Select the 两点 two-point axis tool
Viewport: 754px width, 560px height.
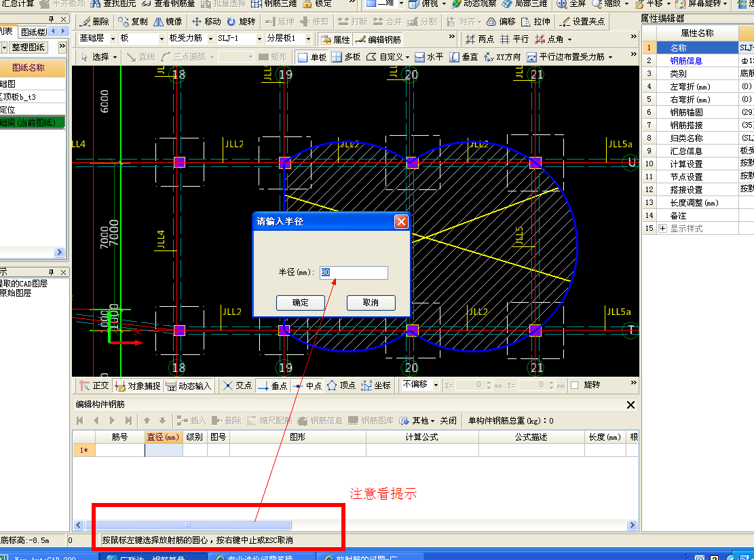[480, 39]
